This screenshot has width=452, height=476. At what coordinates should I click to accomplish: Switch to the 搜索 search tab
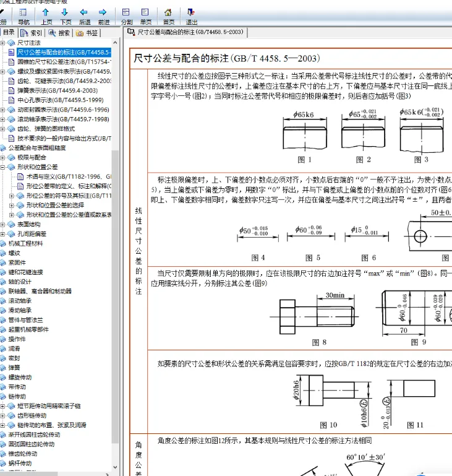pos(59,33)
